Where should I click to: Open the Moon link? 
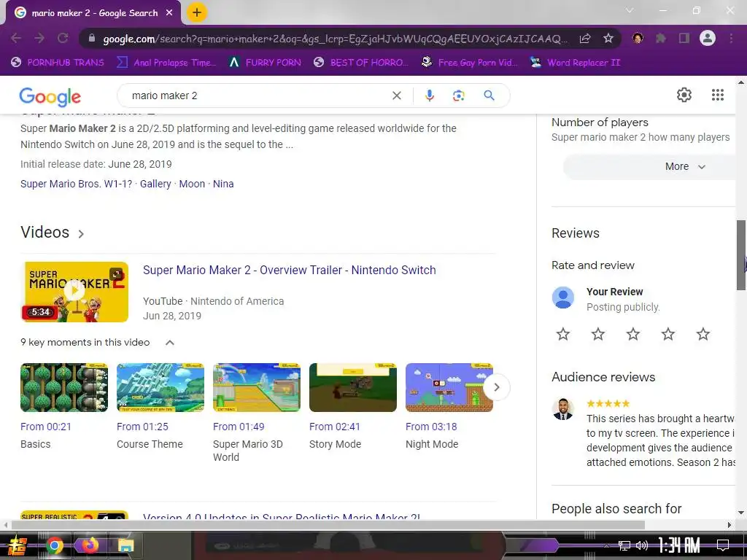pyautogui.click(x=192, y=184)
